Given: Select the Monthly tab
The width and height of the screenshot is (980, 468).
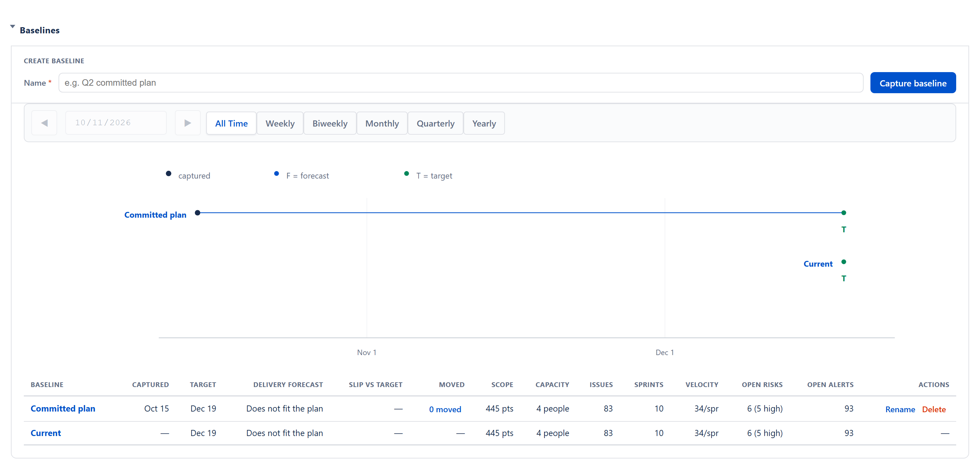Looking at the screenshot, I should pos(382,123).
